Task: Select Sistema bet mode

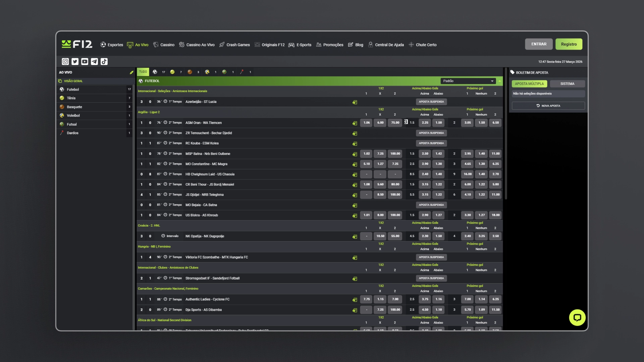Action: point(567,84)
